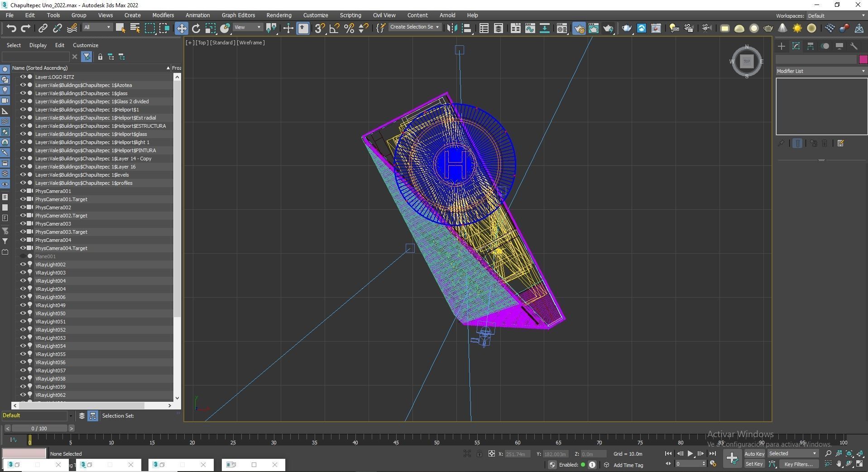Image resolution: width=868 pixels, height=472 pixels.
Task: Toggle the 3D Snaps button
Action: click(x=320, y=28)
